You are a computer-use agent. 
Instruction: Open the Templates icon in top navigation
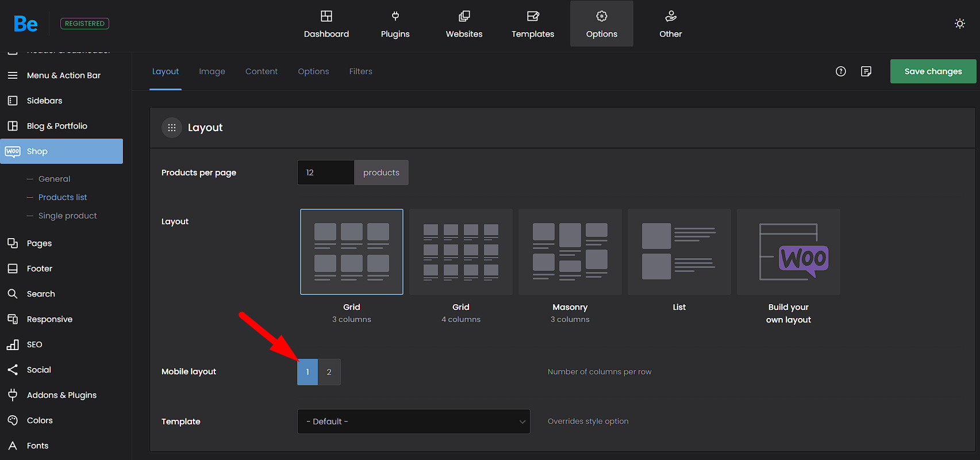tap(533, 16)
